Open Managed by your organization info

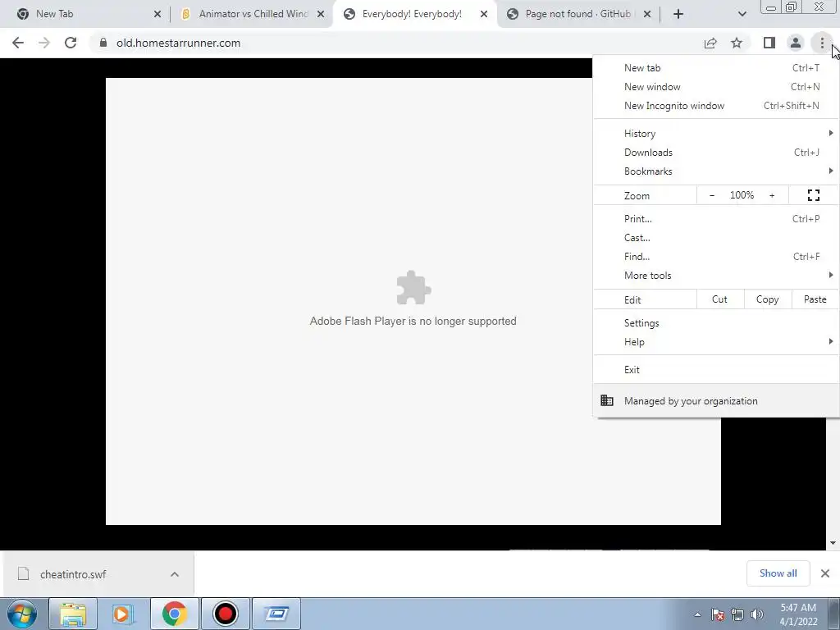pos(715,400)
